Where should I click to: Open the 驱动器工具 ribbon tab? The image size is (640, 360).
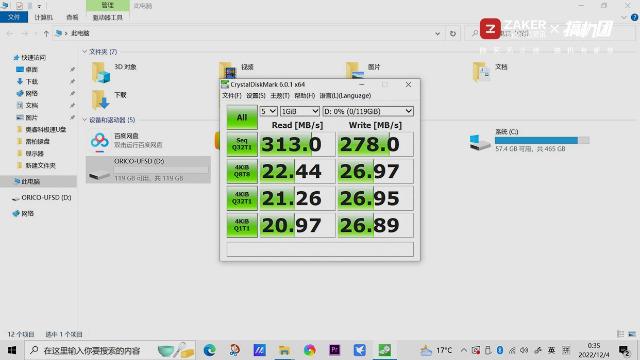point(108,17)
